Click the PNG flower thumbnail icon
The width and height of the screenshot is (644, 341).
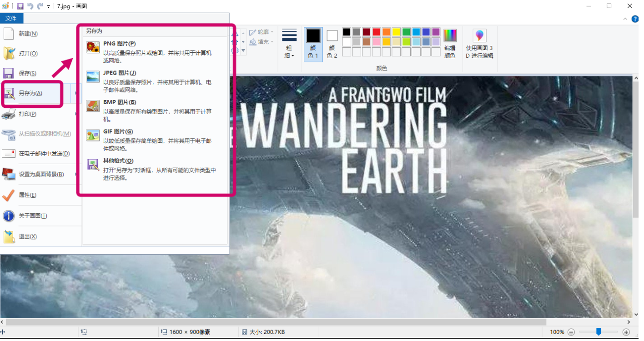tap(93, 47)
